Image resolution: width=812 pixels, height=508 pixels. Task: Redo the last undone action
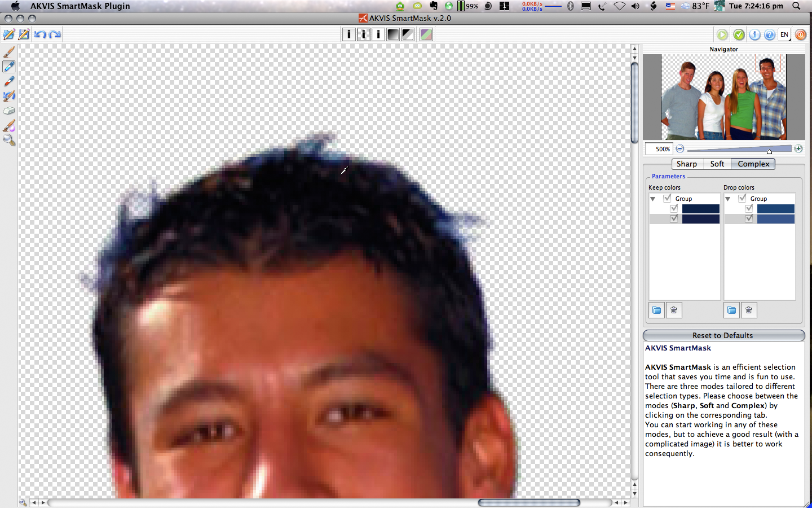[55, 34]
